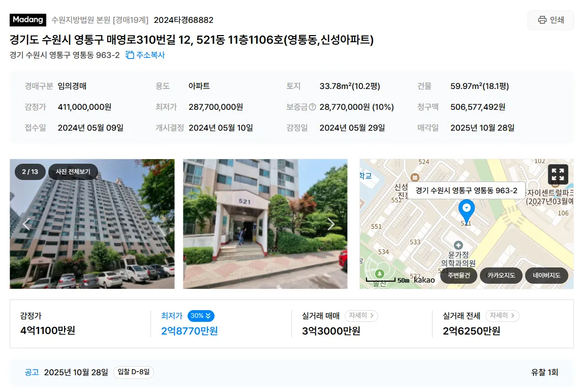
Task: Open 사진 전체보기 photo gallery
Action: pyautogui.click(x=73, y=171)
